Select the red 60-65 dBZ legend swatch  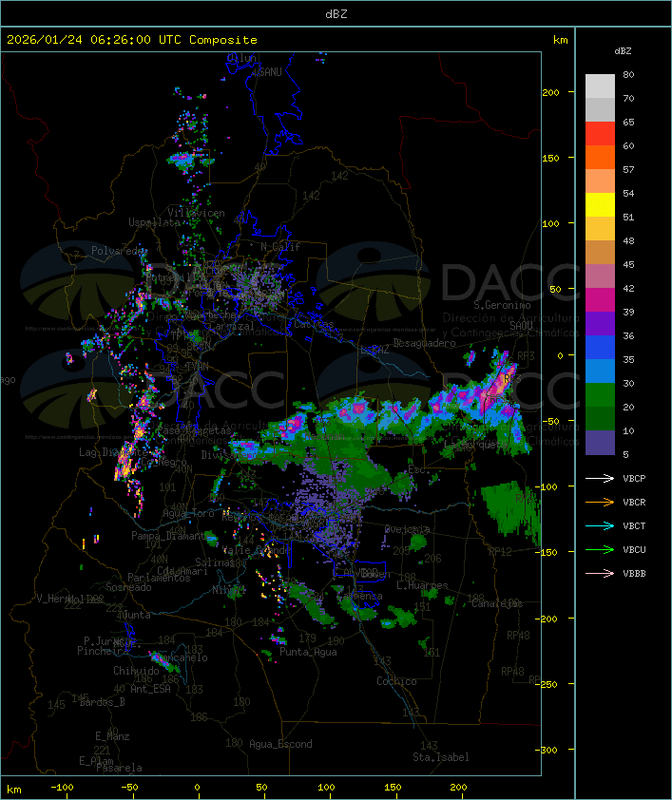click(600, 134)
